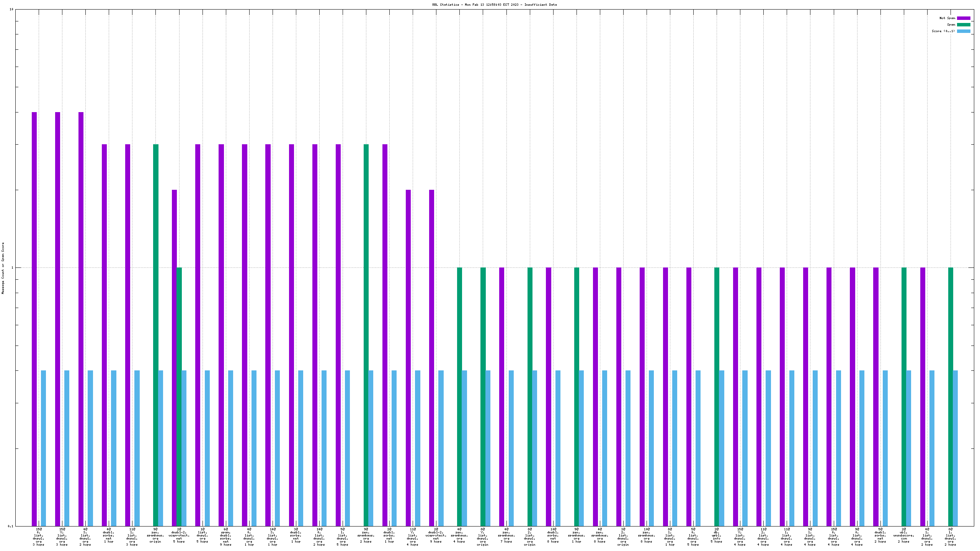Click the RBL Statistics chart title
980x551 pixels.
pyautogui.click(x=494, y=5)
